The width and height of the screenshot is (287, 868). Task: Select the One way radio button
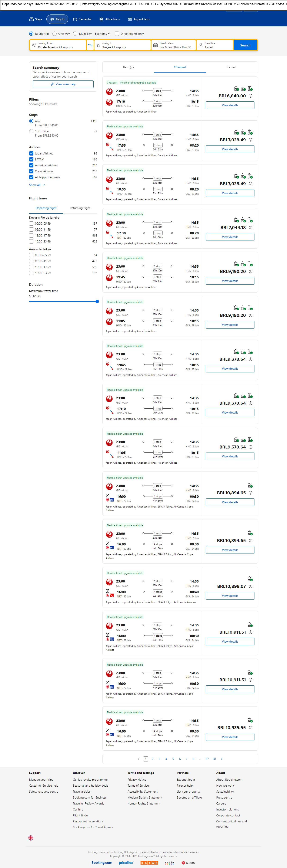click(54, 34)
